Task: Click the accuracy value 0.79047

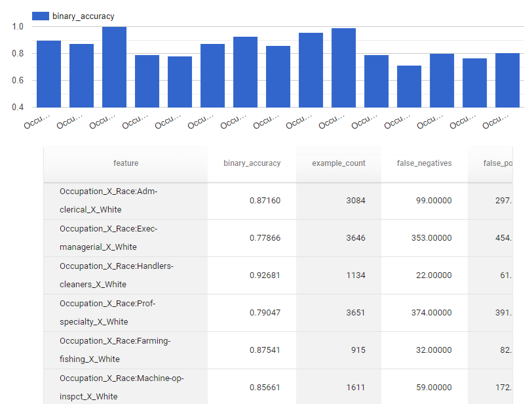Action: click(265, 313)
